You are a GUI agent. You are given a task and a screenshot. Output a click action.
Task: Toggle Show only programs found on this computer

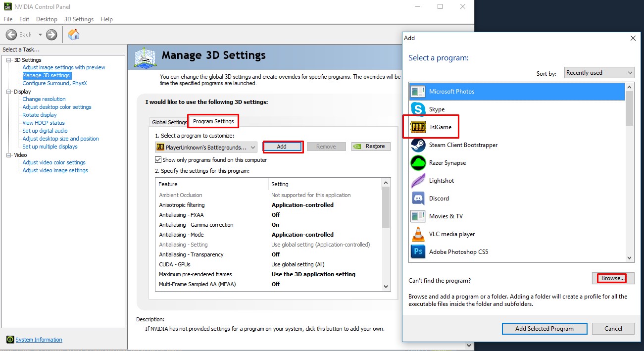(x=158, y=160)
